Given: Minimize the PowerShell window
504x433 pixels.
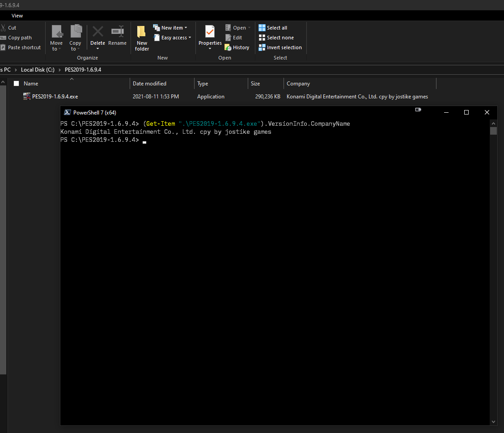Looking at the screenshot, I should [x=446, y=112].
